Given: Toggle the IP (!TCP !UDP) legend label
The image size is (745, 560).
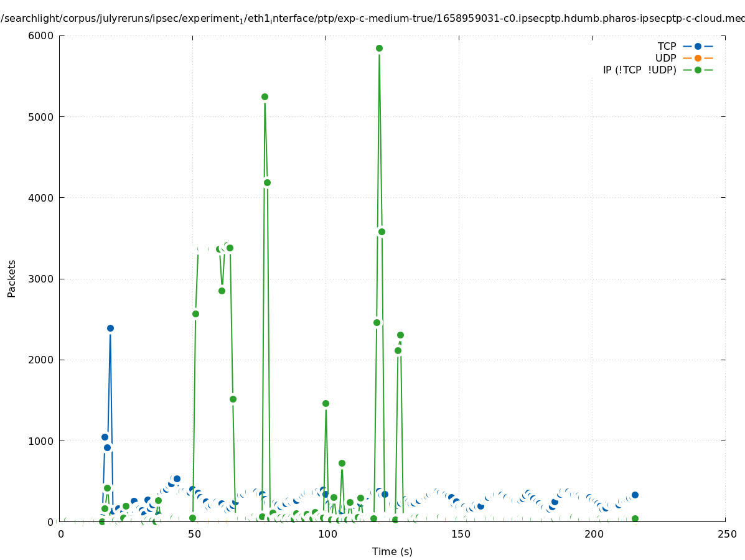Looking at the screenshot, I should [x=639, y=70].
